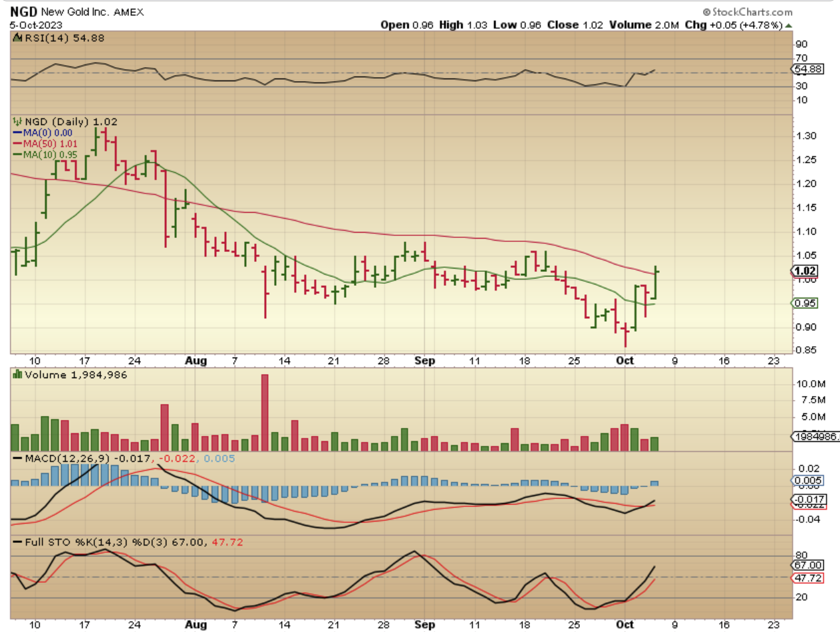
Task: Click the bar-chart icon beside NGD (Daily)
Action: coord(17,122)
